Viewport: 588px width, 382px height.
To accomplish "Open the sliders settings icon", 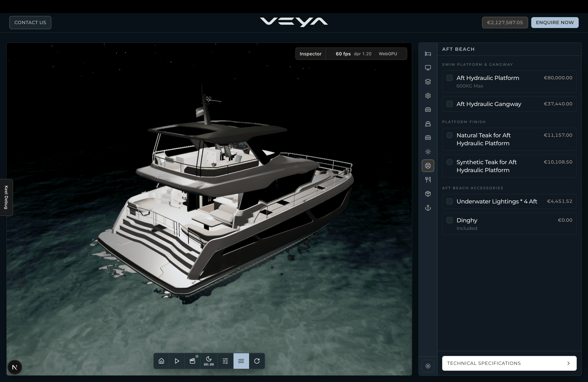I will click(x=225, y=361).
